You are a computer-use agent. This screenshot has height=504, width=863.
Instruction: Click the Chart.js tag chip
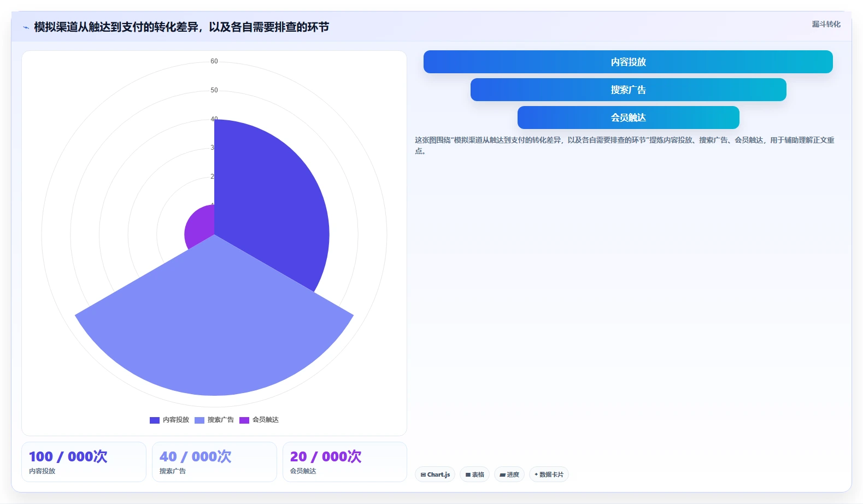tap(435, 474)
